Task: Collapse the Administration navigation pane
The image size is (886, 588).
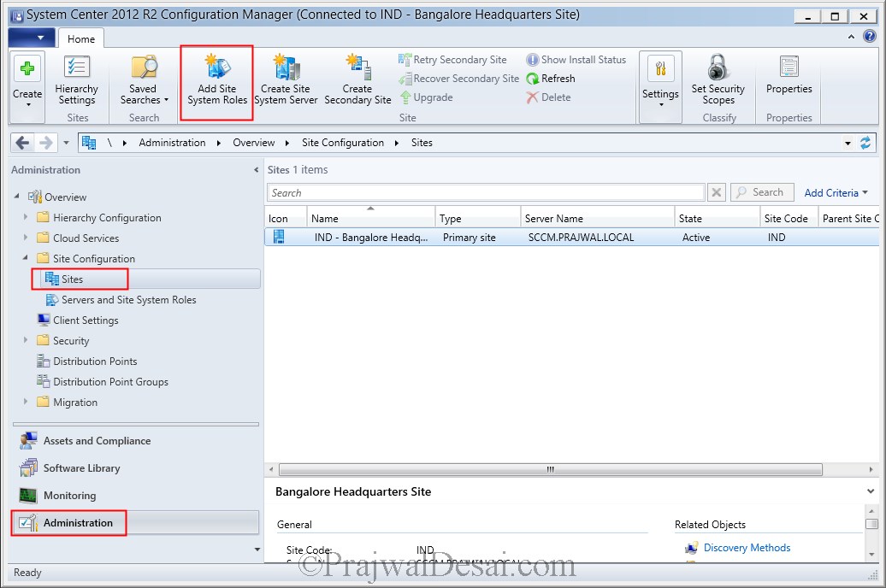Action: (256, 169)
